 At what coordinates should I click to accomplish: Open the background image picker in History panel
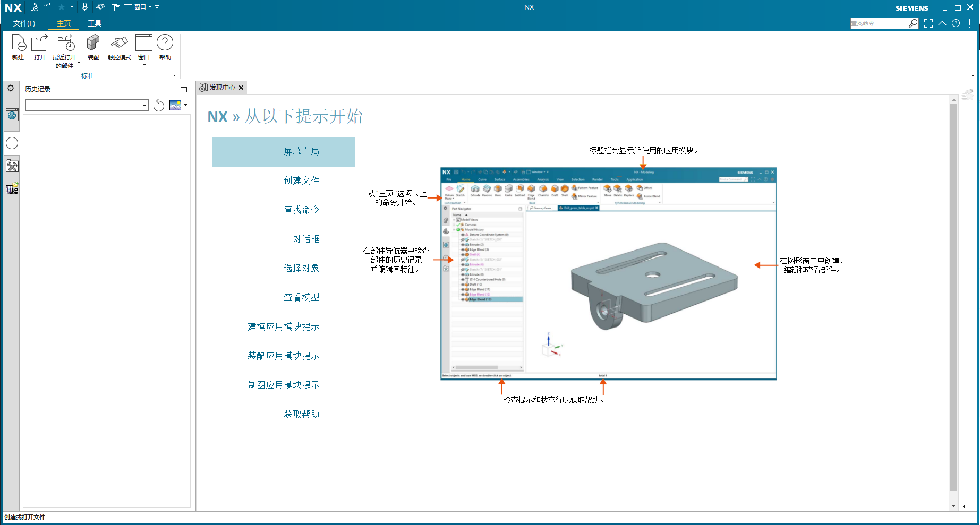[x=175, y=105]
